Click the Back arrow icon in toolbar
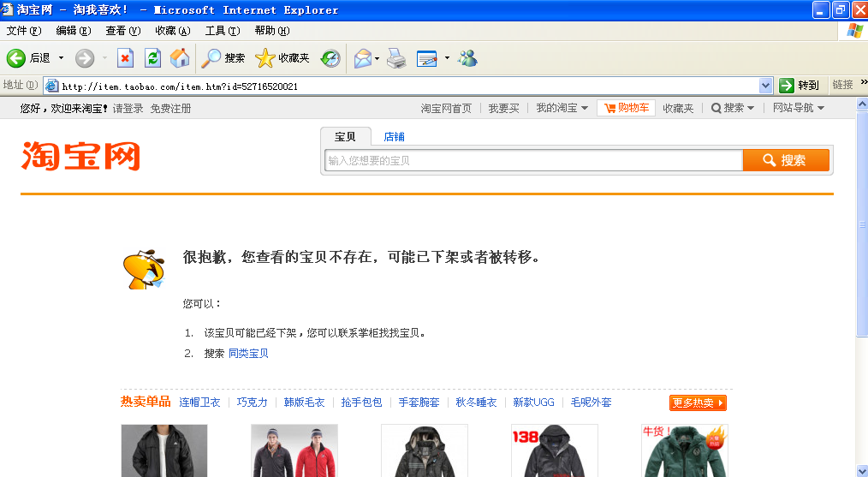The width and height of the screenshot is (868, 477). tap(16, 57)
